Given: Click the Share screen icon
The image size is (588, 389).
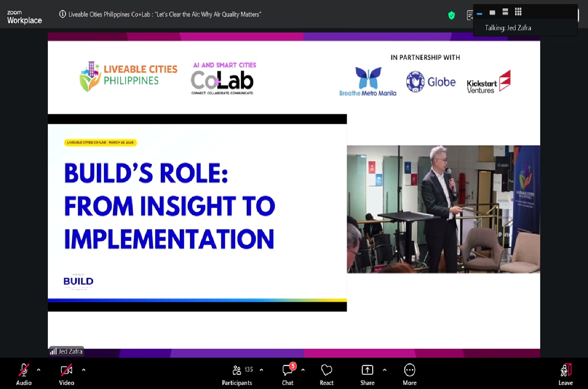Looking at the screenshot, I should click(367, 370).
